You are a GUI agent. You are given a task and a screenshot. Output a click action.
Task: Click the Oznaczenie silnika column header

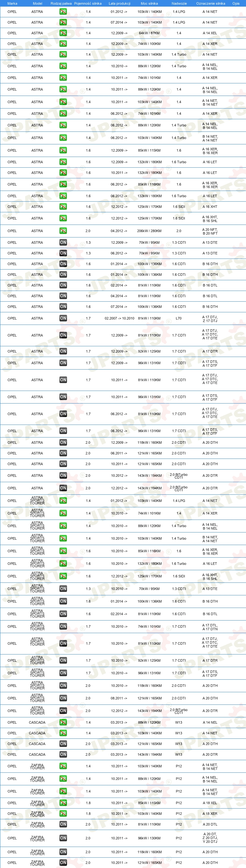tap(211, 3)
